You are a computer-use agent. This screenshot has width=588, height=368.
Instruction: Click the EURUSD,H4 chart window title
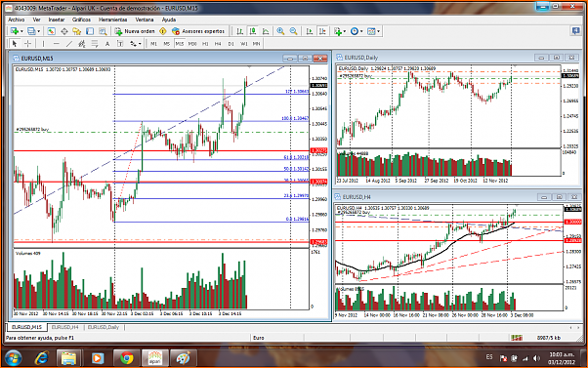357,197
